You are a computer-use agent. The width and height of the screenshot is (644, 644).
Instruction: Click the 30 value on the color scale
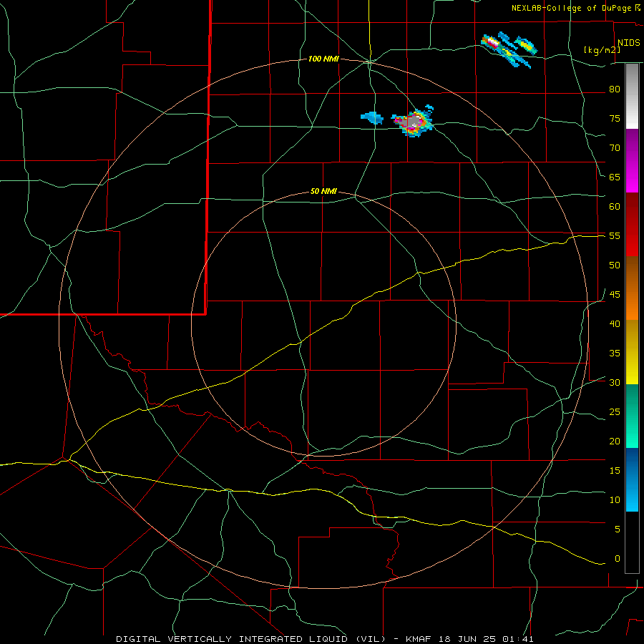coord(615,382)
